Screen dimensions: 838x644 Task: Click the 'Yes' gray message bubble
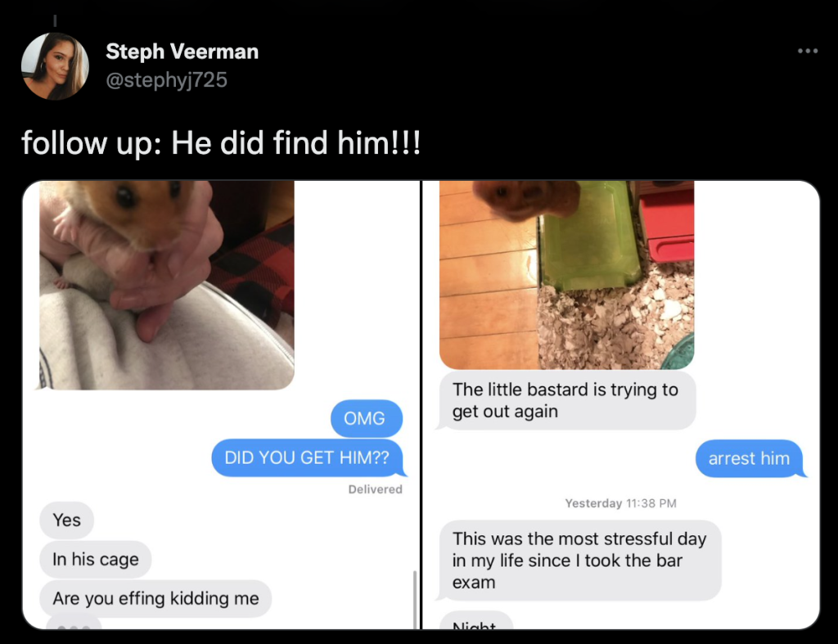[x=67, y=520]
